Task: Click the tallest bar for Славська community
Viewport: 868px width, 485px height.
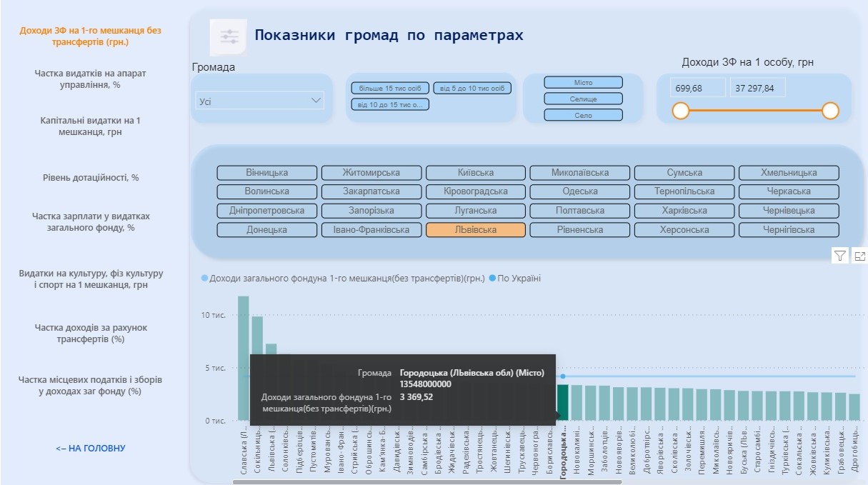Action: click(x=244, y=357)
